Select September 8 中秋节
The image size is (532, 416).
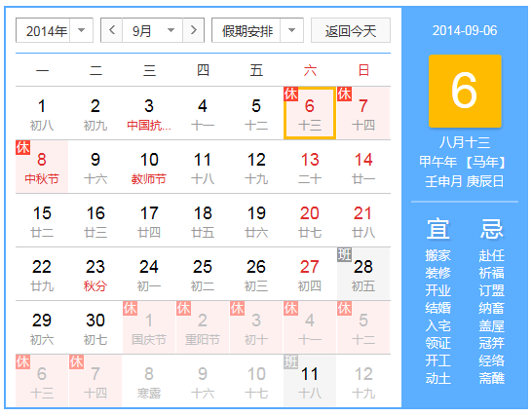[42, 167]
